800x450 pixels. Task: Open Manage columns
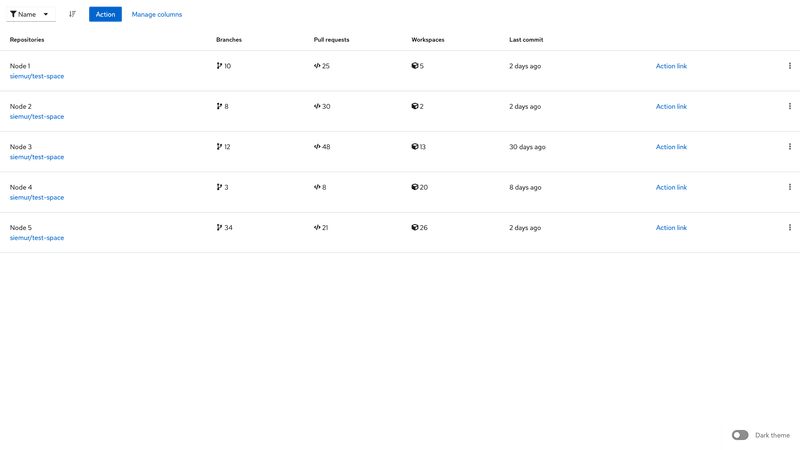(x=157, y=14)
